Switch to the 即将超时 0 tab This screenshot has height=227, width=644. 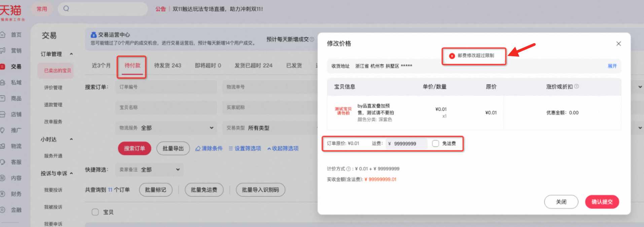pos(208,65)
